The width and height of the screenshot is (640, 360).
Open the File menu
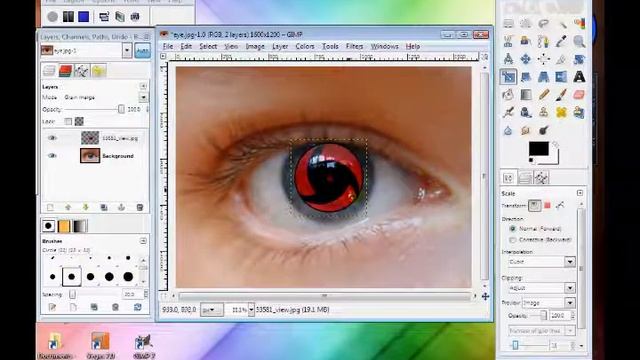click(168, 47)
